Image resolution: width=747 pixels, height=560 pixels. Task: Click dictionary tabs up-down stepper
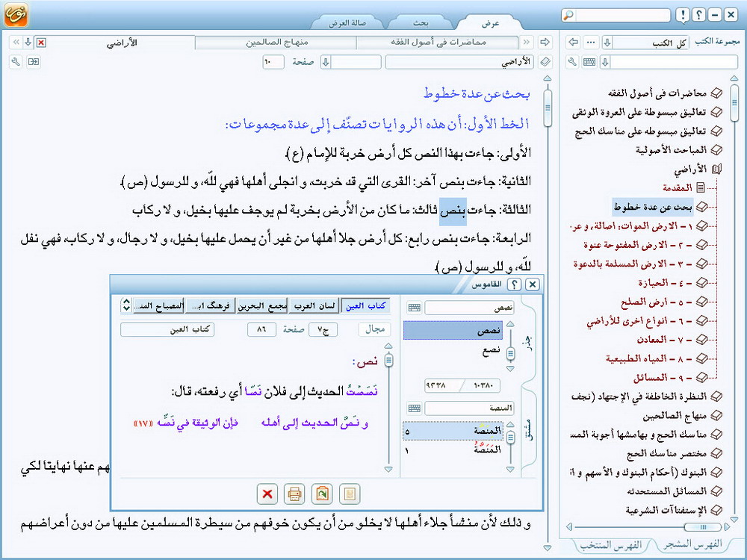click(x=125, y=305)
